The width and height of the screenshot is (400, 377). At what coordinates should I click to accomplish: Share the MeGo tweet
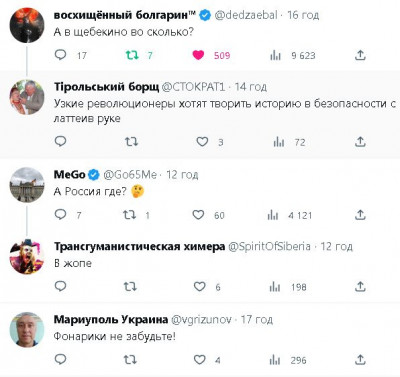[x=360, y=215]
